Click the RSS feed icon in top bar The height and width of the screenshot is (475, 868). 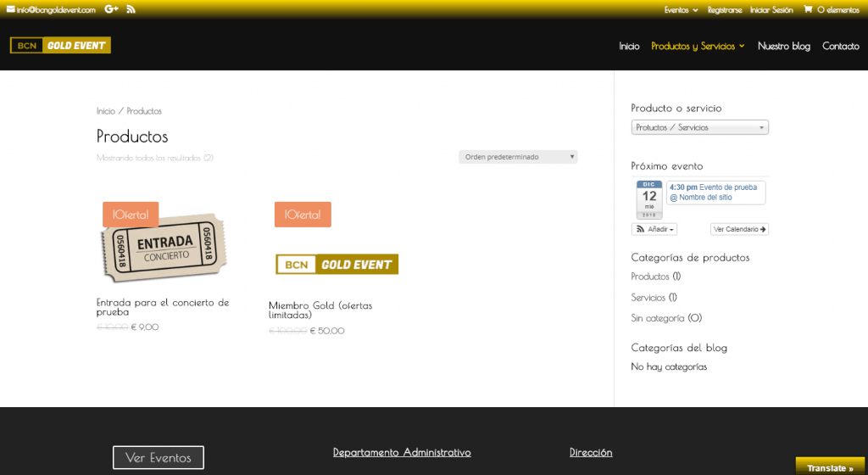point(131,9)
